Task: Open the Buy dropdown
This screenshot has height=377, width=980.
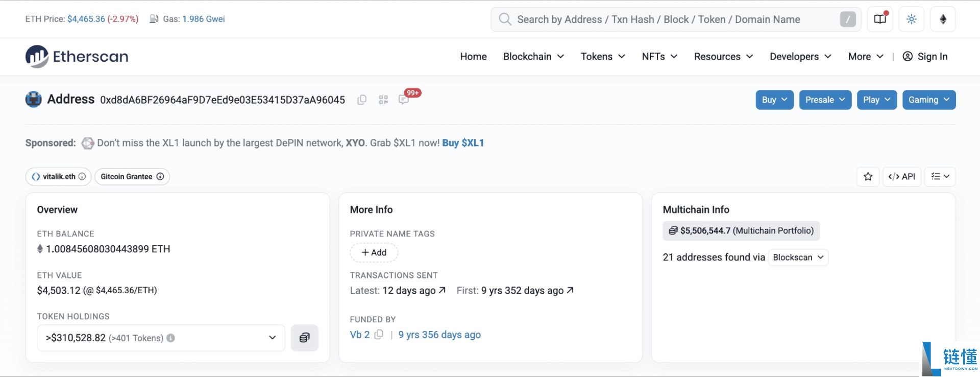Action: point(775,100)
